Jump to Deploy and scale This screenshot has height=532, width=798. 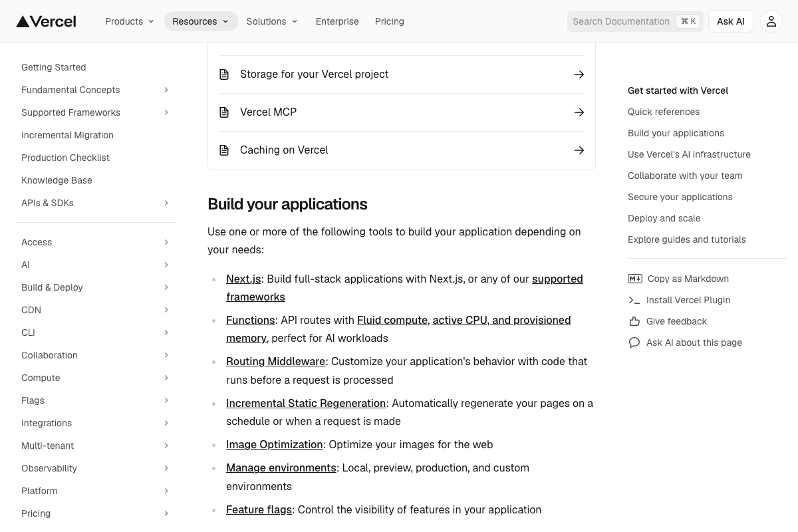click(x=664, y=218)
